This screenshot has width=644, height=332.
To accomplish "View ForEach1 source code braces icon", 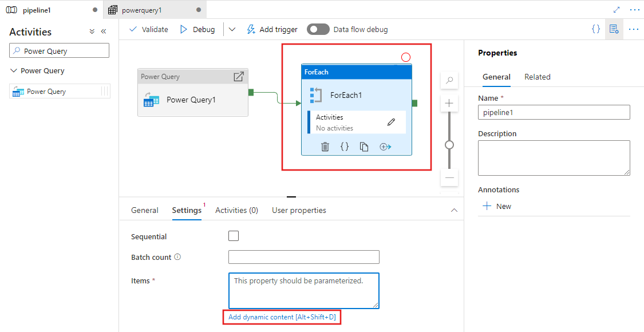I will tap(345, 147).
